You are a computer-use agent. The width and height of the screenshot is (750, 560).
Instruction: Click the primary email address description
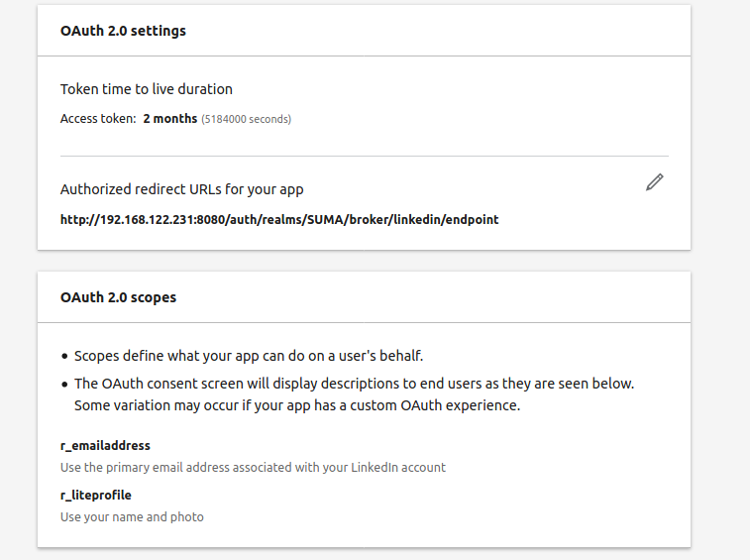(253, 467)
